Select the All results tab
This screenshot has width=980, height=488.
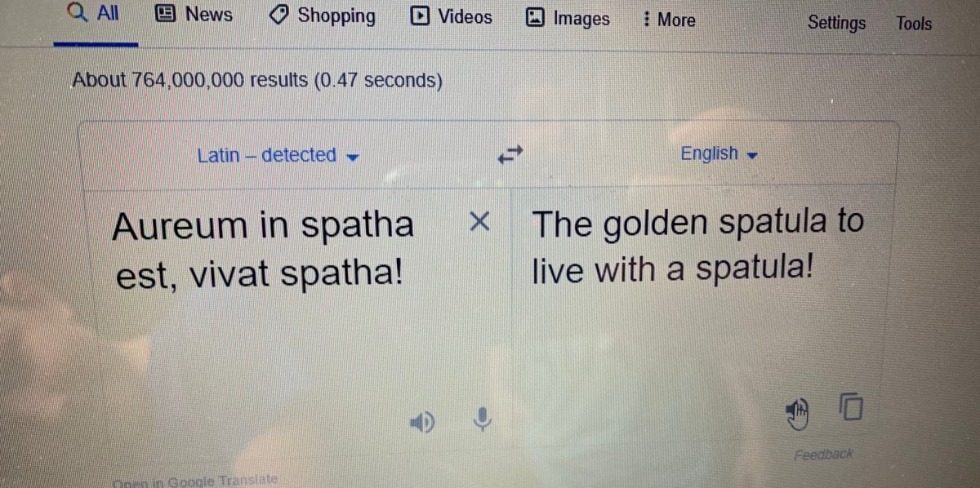95,14
